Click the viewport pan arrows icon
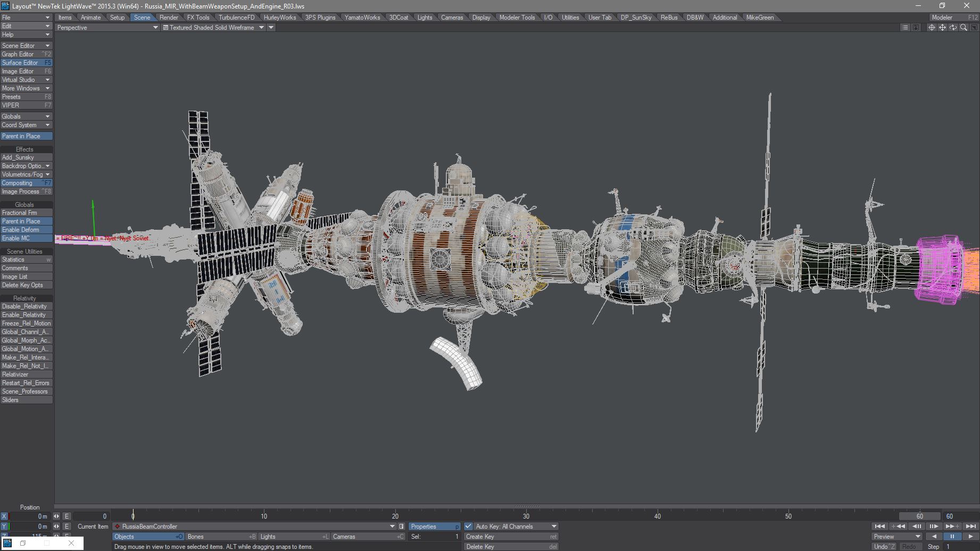The width and height of the screenshot is (980, 551). (x=942, y=28)
